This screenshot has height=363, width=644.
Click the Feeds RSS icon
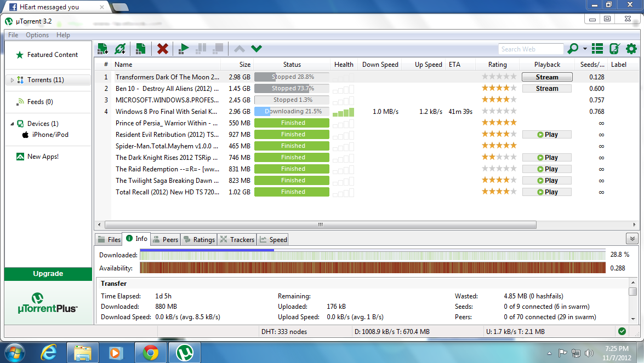point(20,102)
